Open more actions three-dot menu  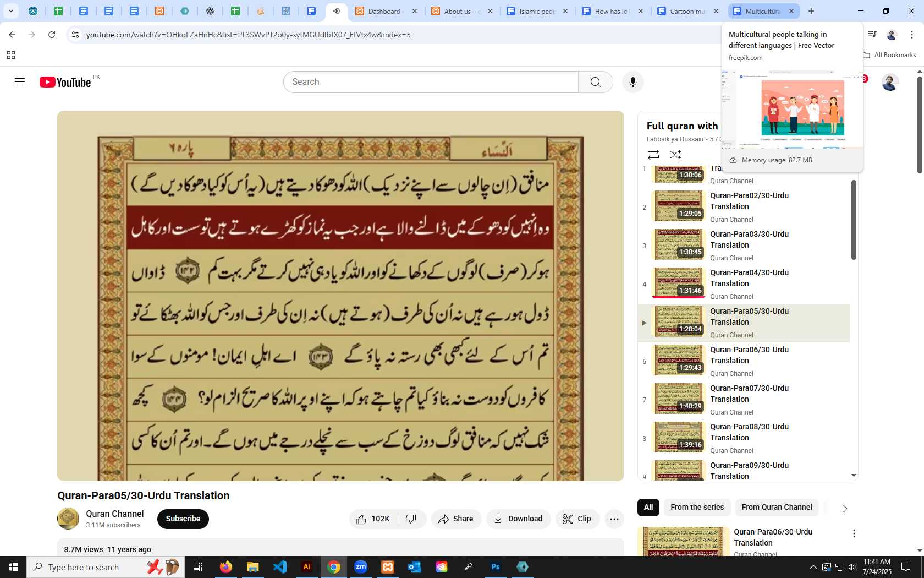tap(614, 519)
